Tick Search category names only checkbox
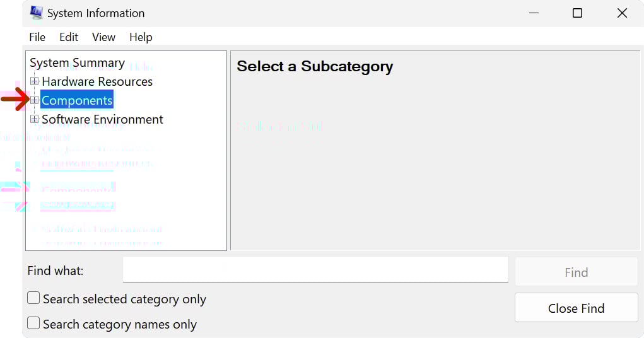This screenshot has height=338, width=644. coord(33,323)
